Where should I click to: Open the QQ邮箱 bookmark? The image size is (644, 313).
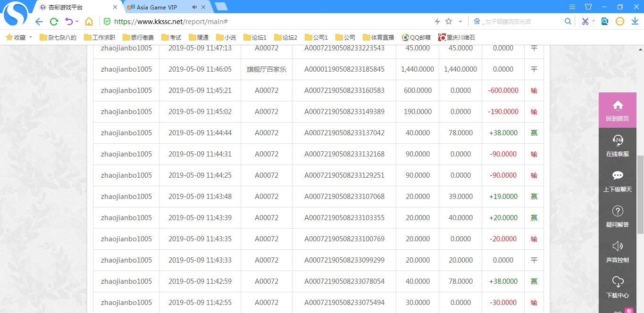416,37
